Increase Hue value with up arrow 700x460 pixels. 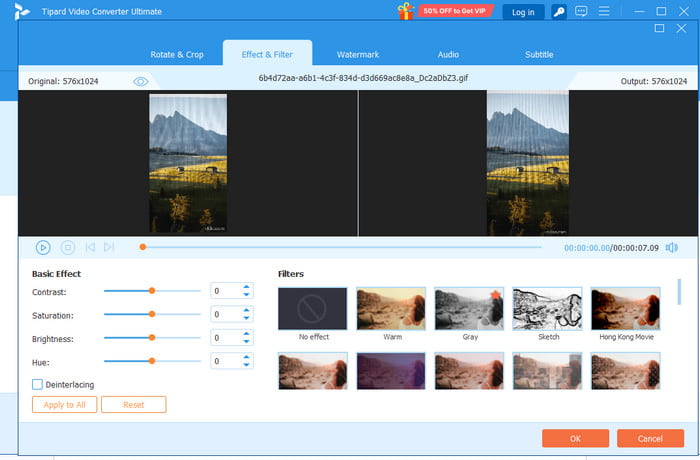246,357
